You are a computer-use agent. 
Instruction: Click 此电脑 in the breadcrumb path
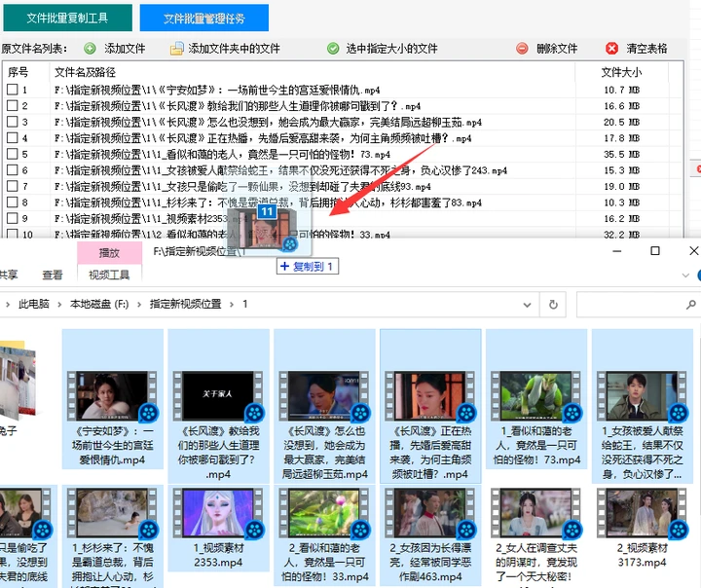coord(33,304)
